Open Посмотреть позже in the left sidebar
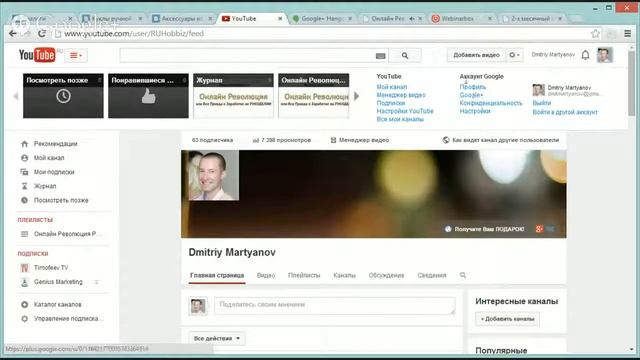Image resolution: width=640 pixels, height=360 pixels. pos(61,200)
